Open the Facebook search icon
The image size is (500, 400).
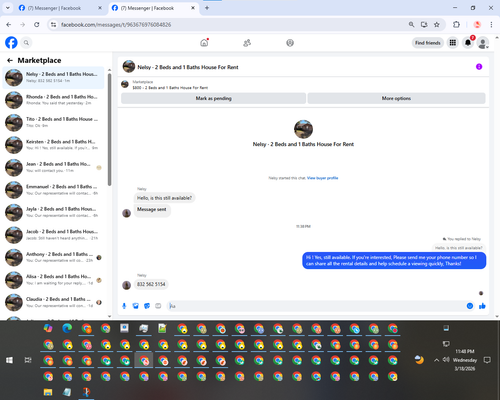point(26,43)
